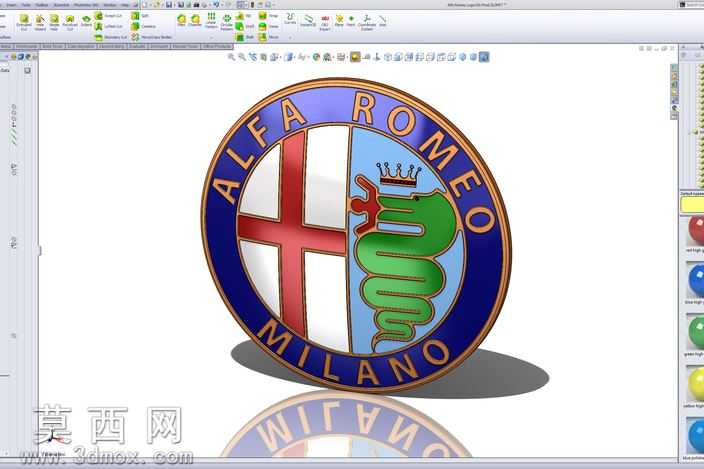Screen dimensions: 704x469
Task: Select the Shell feature
Action: 245,37
